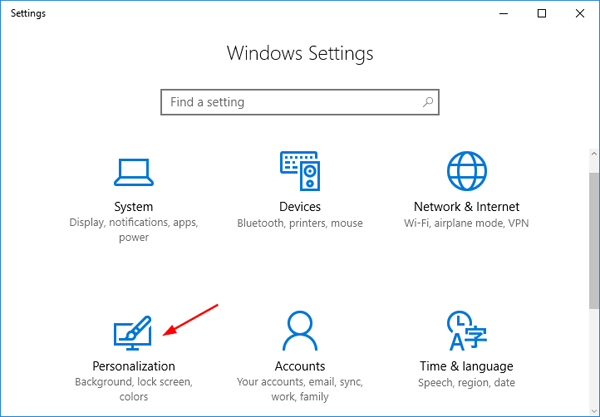Click the Time & language clock icon

[x=467, y=331]
